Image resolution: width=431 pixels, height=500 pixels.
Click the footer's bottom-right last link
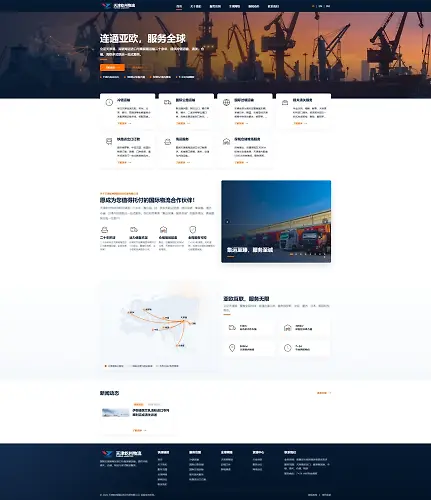[326, 495]
